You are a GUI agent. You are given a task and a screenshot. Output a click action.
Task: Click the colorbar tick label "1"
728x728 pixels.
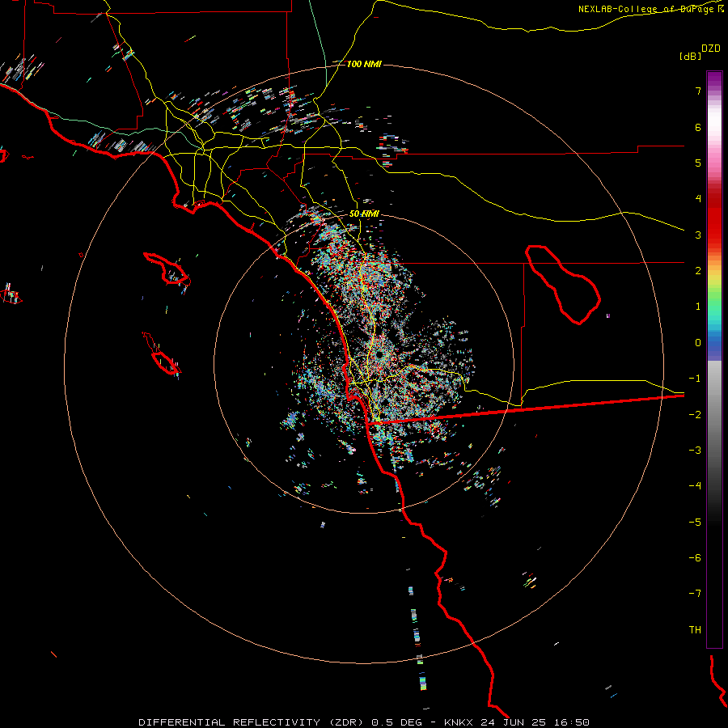698,307
